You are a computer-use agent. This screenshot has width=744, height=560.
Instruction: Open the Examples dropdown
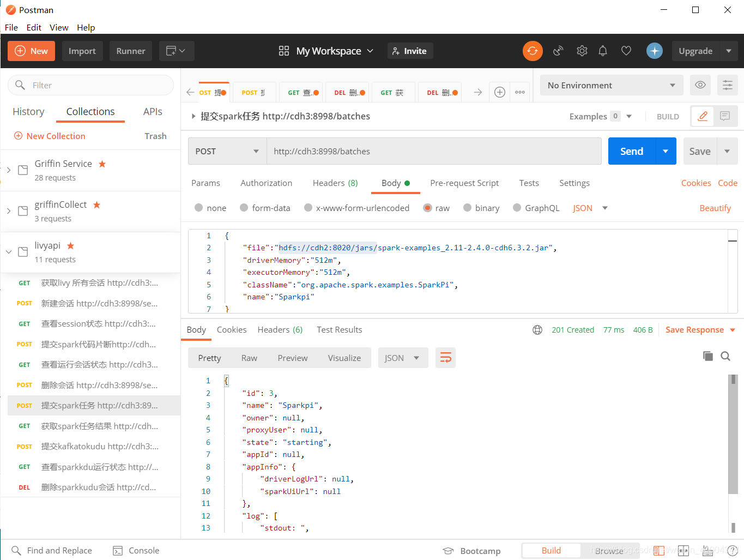[x=600, y=116]
